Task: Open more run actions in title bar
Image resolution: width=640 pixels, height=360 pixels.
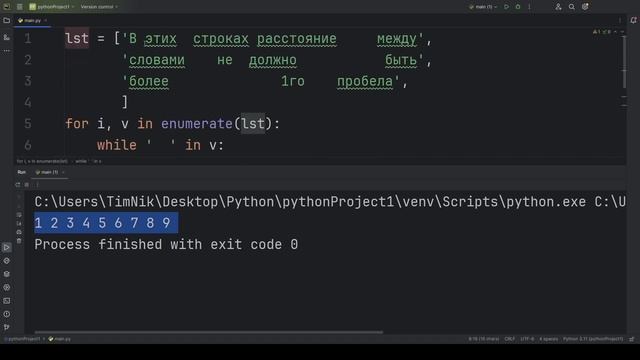Action: 529,7
